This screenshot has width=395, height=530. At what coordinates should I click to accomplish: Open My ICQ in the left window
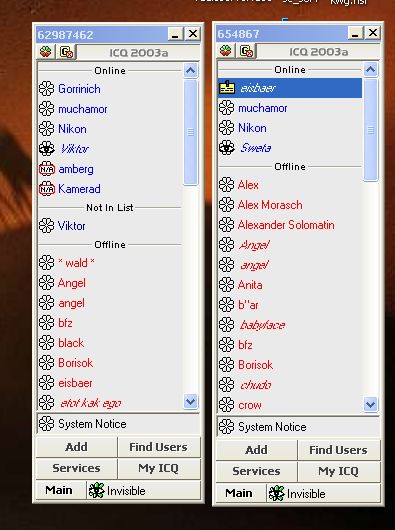pyautogui.click(x=159, y=468)
